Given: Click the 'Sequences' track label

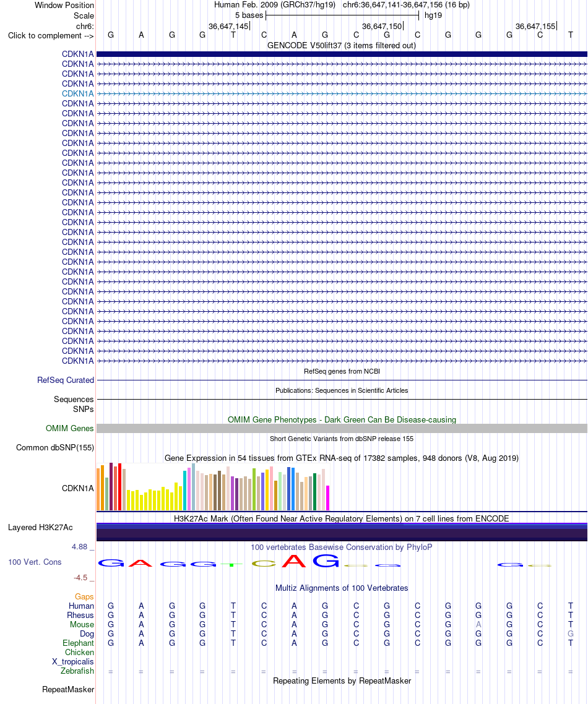Looking at the screenshot, I should click(74, 399).
